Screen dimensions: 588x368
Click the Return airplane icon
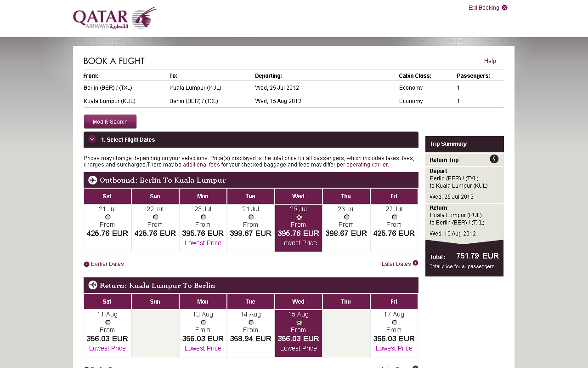[93, 285]
